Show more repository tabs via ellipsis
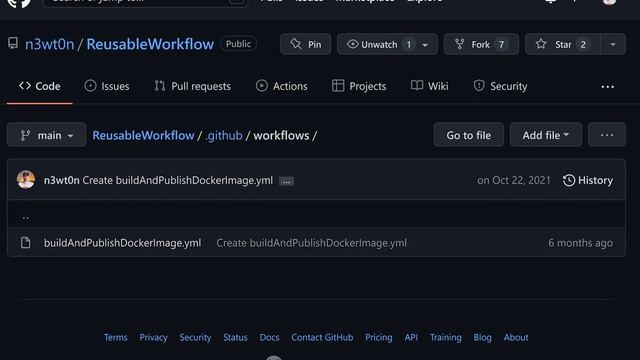Viewport: 640px width, 360px height. pyautogui.click(x=607, y=87)
